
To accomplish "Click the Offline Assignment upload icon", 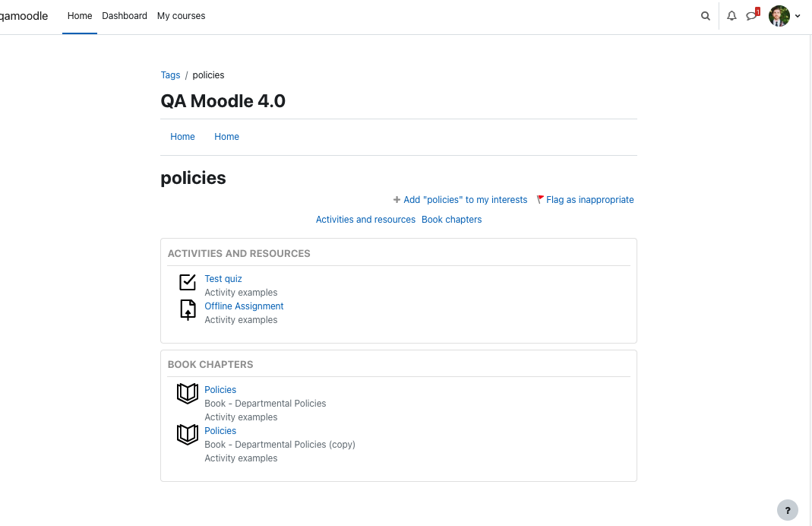I will [188, 310].
